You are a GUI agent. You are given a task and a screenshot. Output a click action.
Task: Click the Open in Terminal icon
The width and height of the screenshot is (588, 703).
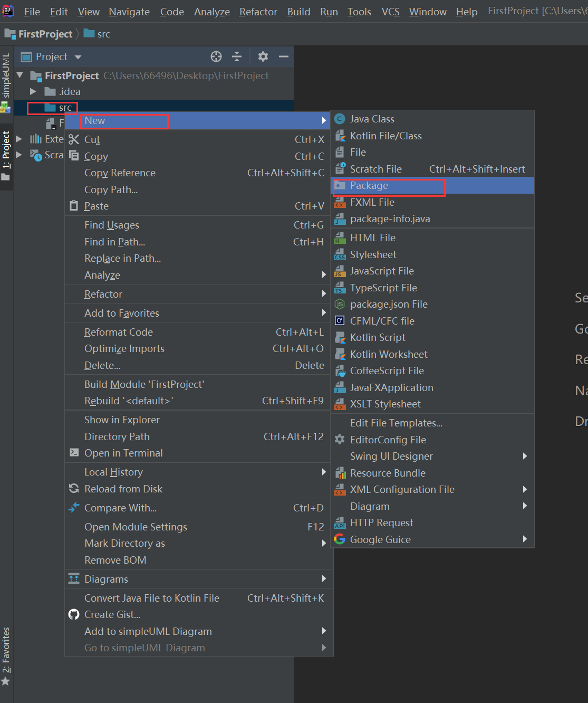click(x=74, y=453)
